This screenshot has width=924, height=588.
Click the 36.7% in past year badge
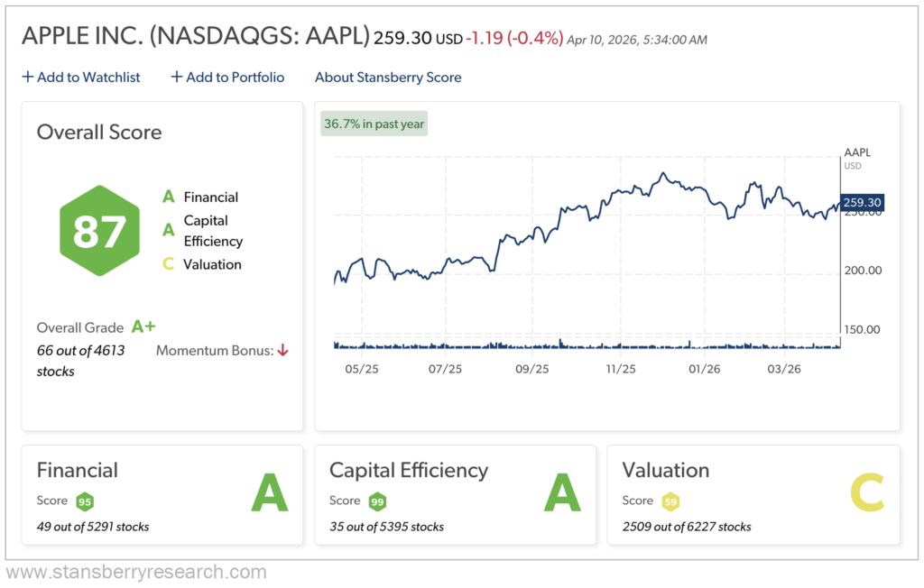(374, 123)
